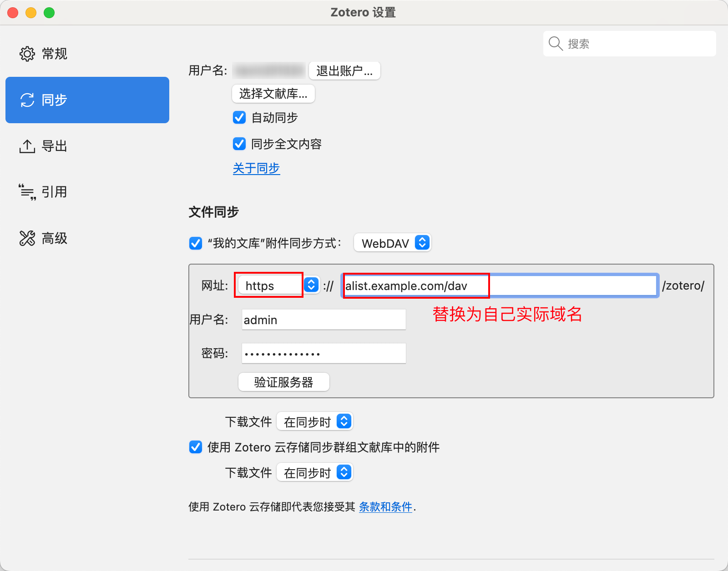Screen dimensions: 728x571
Task: Open the 引用 cite pane
Action: 87,192
